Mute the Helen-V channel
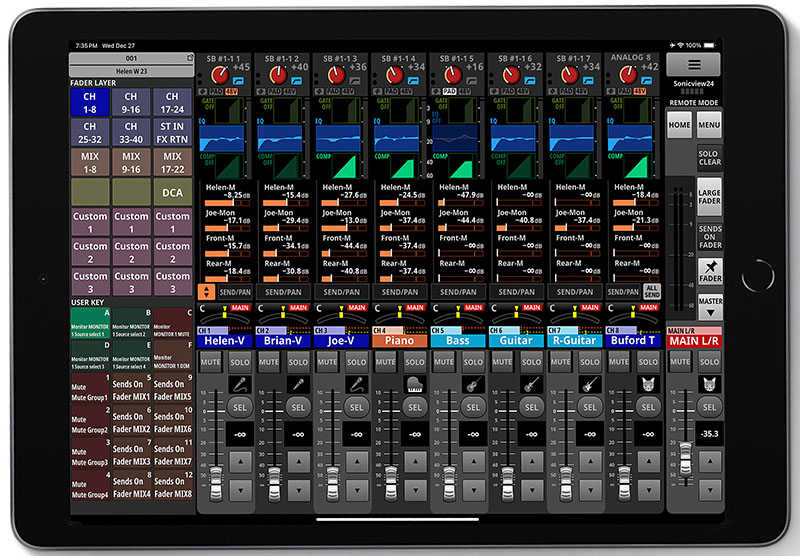The image size is (800, 556). [x=211, y=361]
